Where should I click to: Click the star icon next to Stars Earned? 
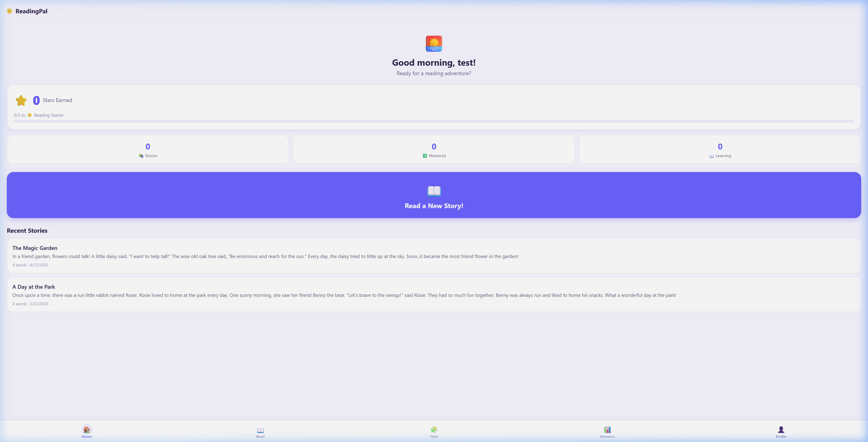click(x=21, y=100)
